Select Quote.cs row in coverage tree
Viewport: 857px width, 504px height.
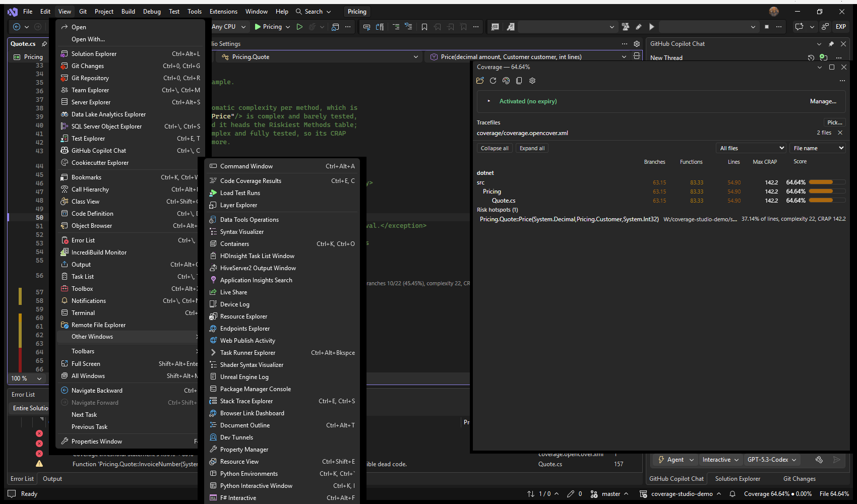(x=661, y=201)
